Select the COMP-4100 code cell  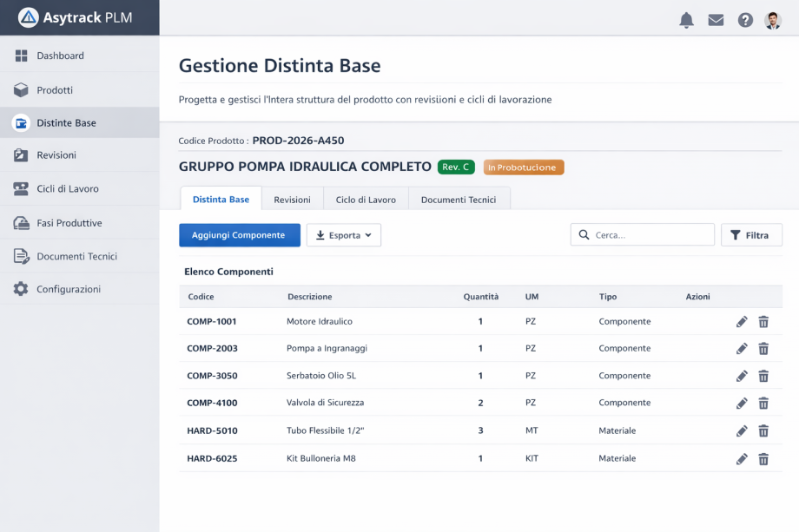pyautogui.click(x=212, y=403)
